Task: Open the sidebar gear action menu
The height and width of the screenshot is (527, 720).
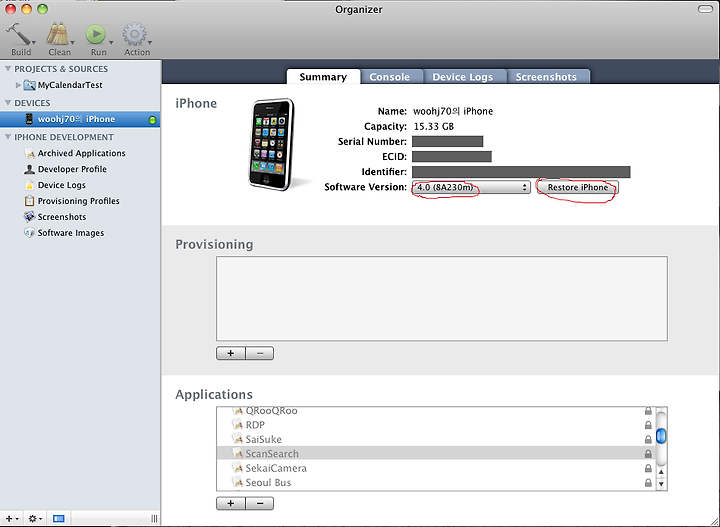Action: point(35,519)
